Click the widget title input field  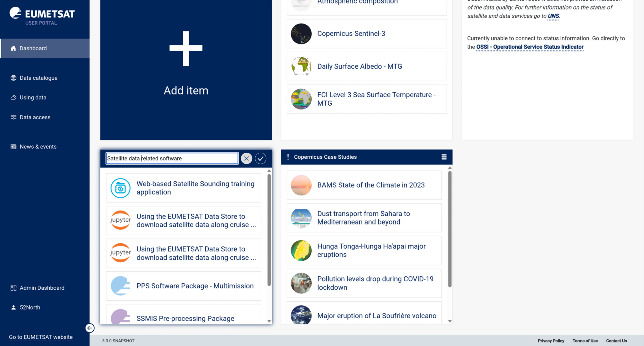[172, 158]
